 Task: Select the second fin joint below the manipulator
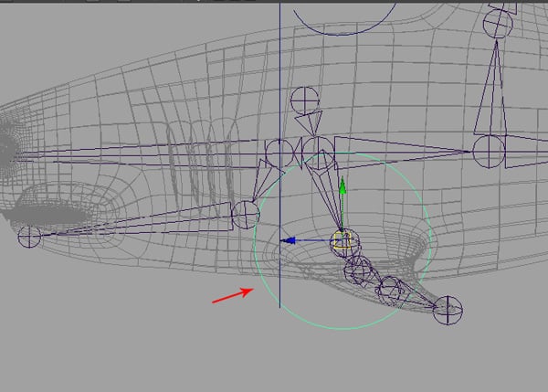click(359, 270)
